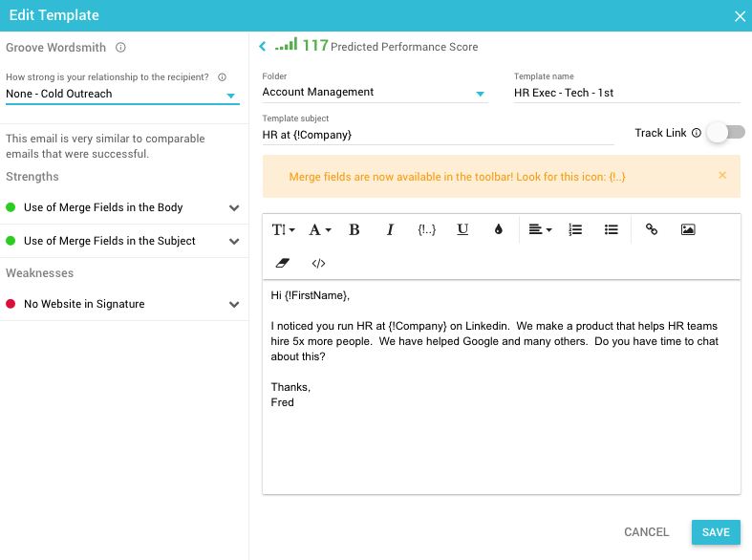Clear formatting with the eraser icon
This screenshot has width=752, height=560.
coord(283,263)
